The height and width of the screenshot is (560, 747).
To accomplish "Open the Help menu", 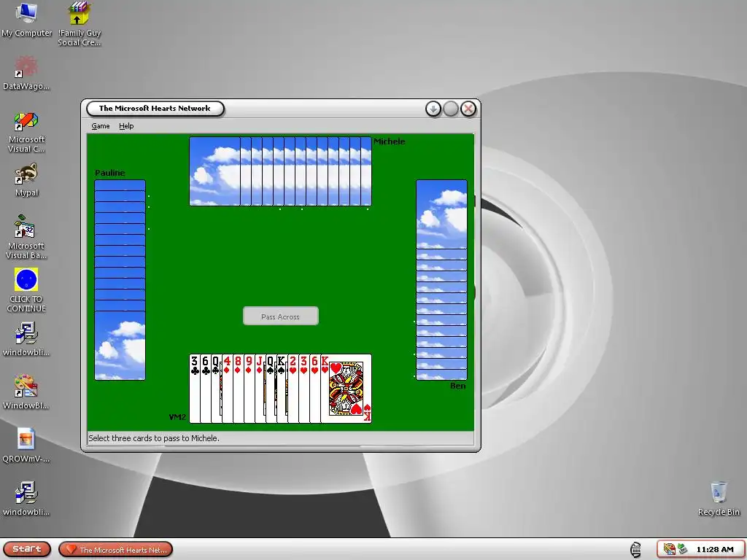I will click(x=126, y=126).
